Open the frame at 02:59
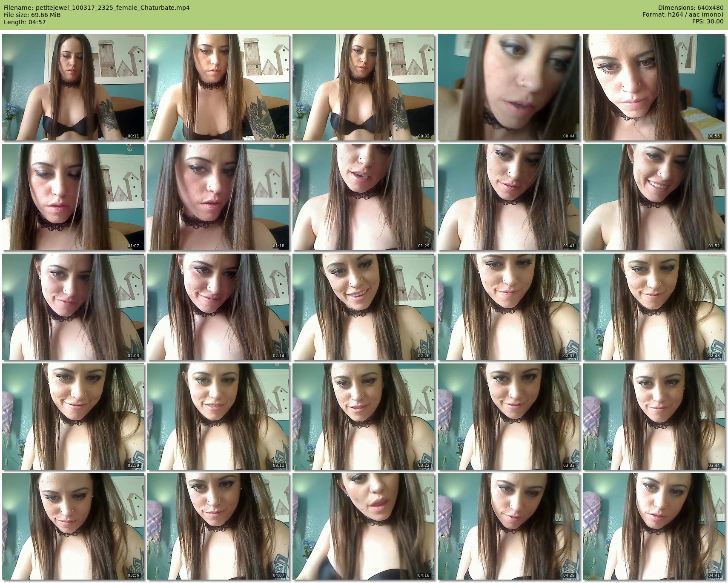 click(x=73, y=417)
